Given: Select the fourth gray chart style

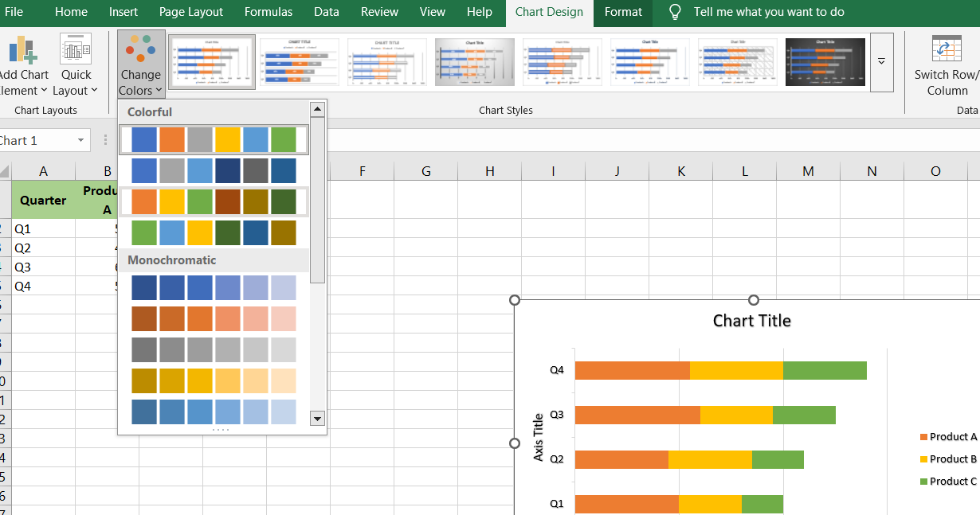Looking at the screenshot, I should pos(474,61).
